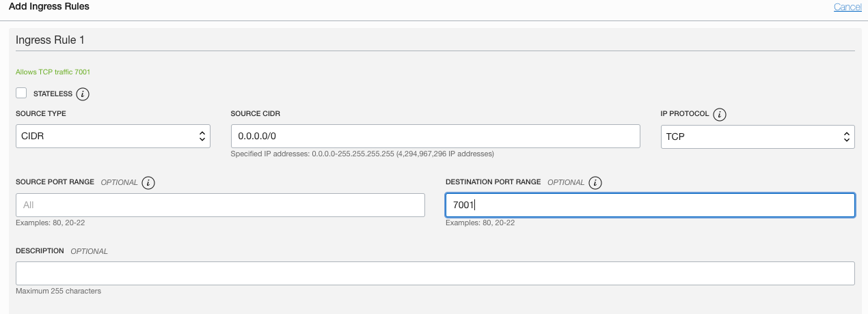
Task: Enable the Stateless checkbox
Action: click(21, 93)
